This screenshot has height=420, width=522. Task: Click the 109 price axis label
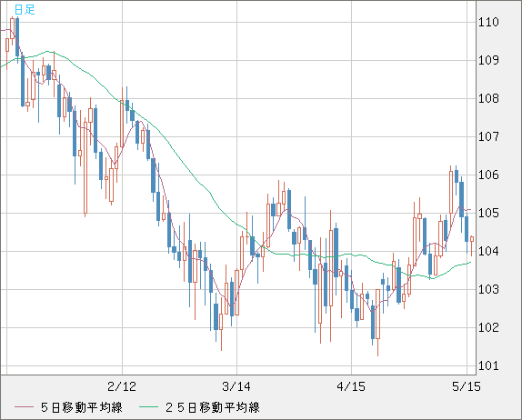(x=488, y=61)
